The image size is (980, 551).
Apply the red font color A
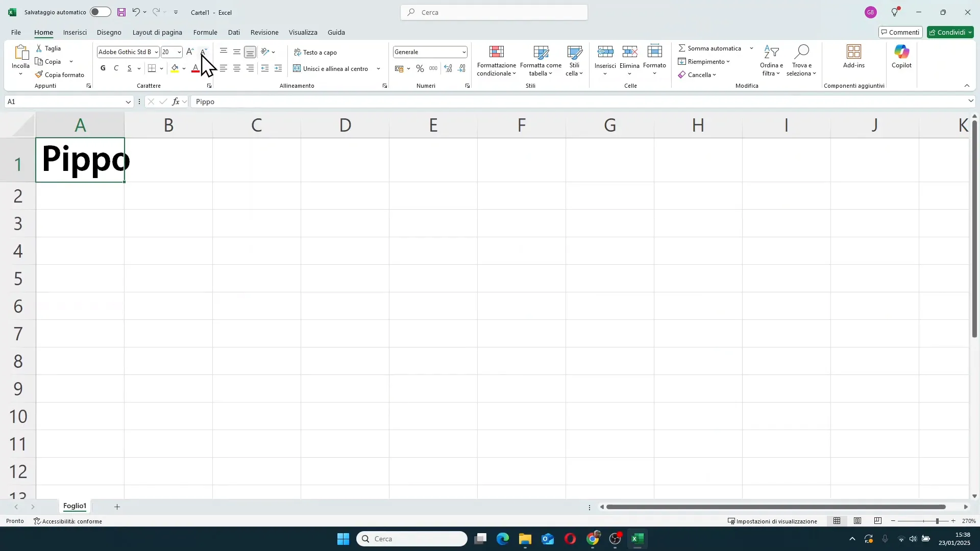click(195, 68)
